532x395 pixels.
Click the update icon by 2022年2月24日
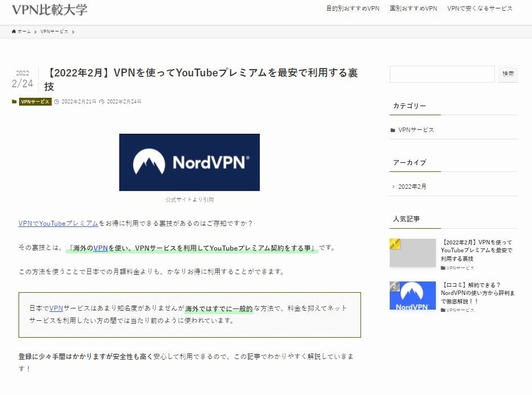(x=102, y=102)
